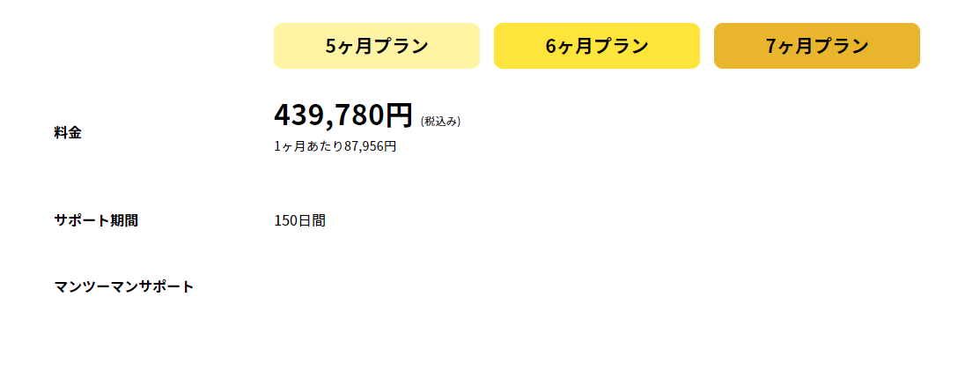Viewport: 980px width, 386px height.
Task: Click the large 円 character in the price
Action: coord(399,115)
